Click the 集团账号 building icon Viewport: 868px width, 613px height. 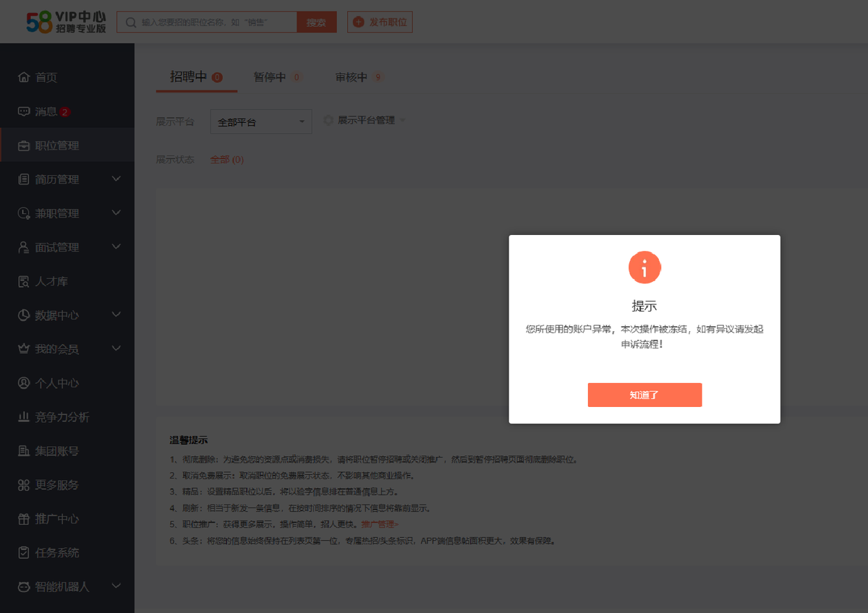(24, 451)
